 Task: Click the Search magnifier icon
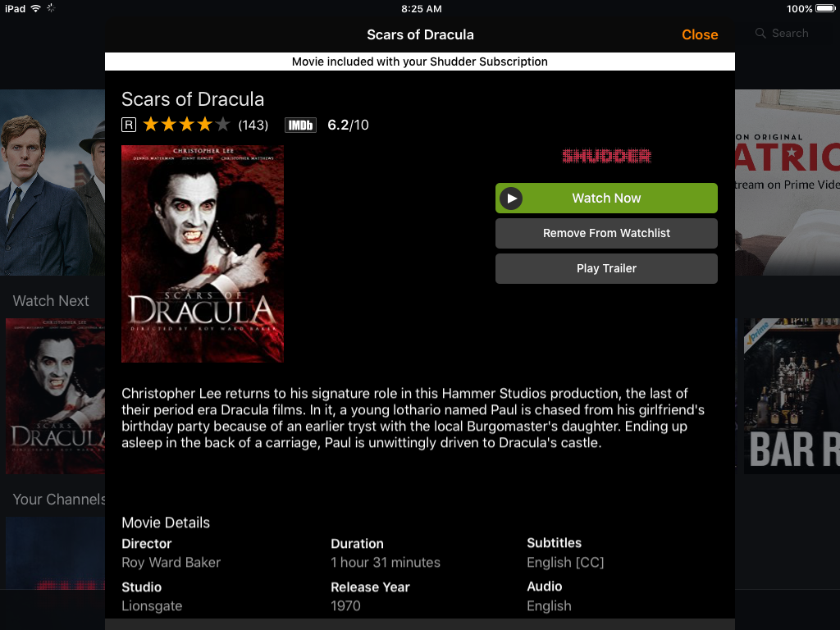(760, 33)
